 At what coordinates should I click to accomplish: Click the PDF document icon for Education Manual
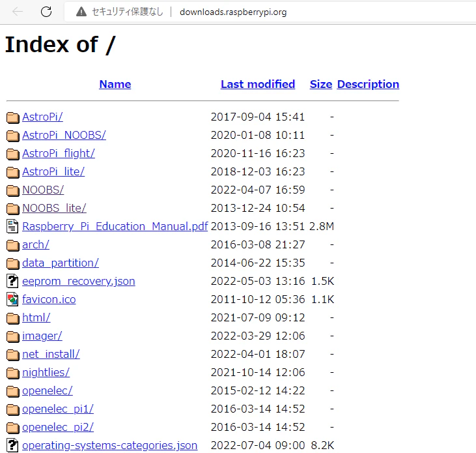(12, 226)
